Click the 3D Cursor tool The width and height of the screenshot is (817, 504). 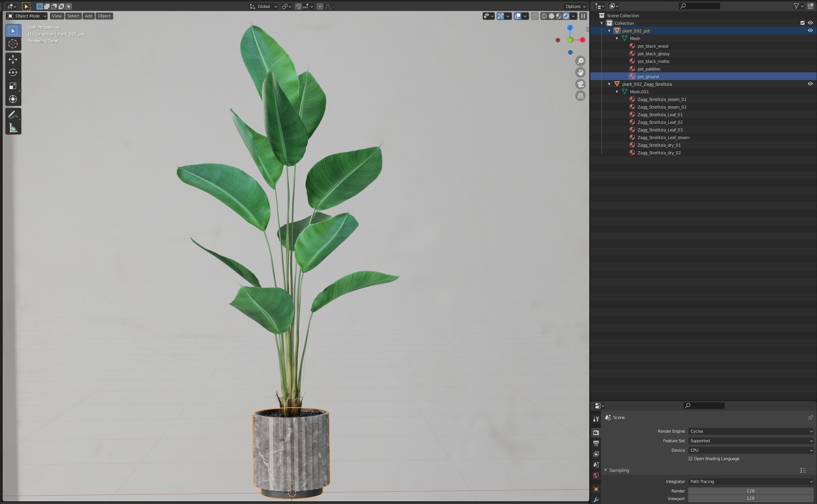pos(13,44)
